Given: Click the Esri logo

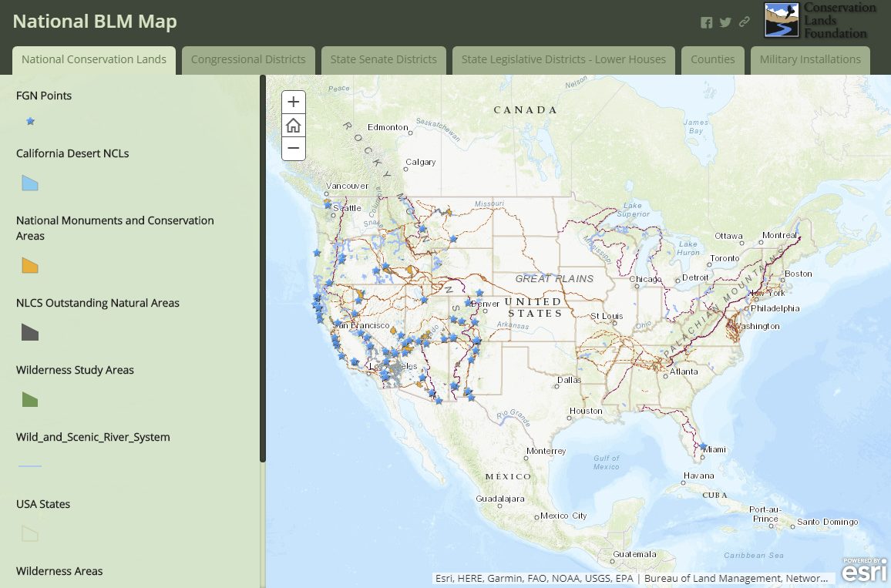Looking at the screenshot, I should point(863,570).
